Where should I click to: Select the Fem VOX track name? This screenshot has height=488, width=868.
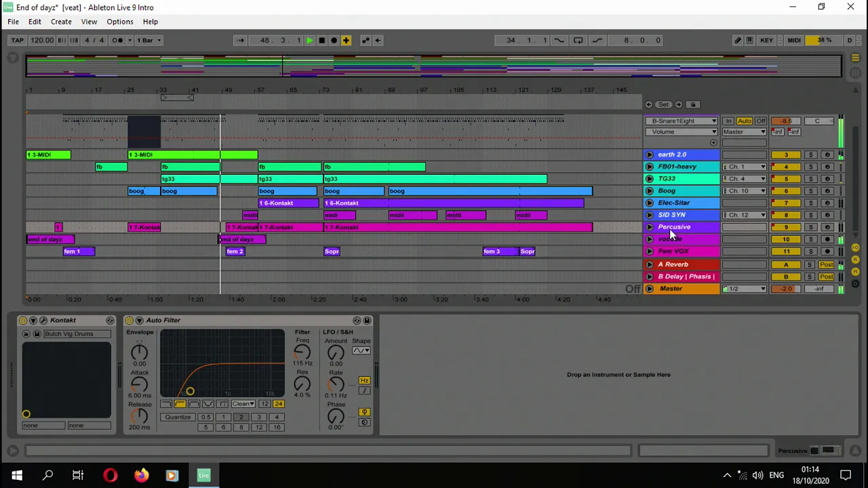pyautogui.click(x=673, y=251)
